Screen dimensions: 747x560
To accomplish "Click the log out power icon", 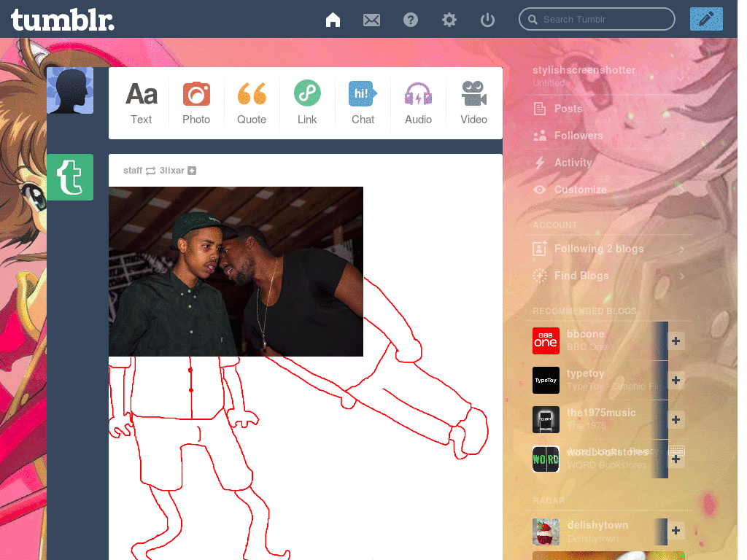I will point(488,20).
